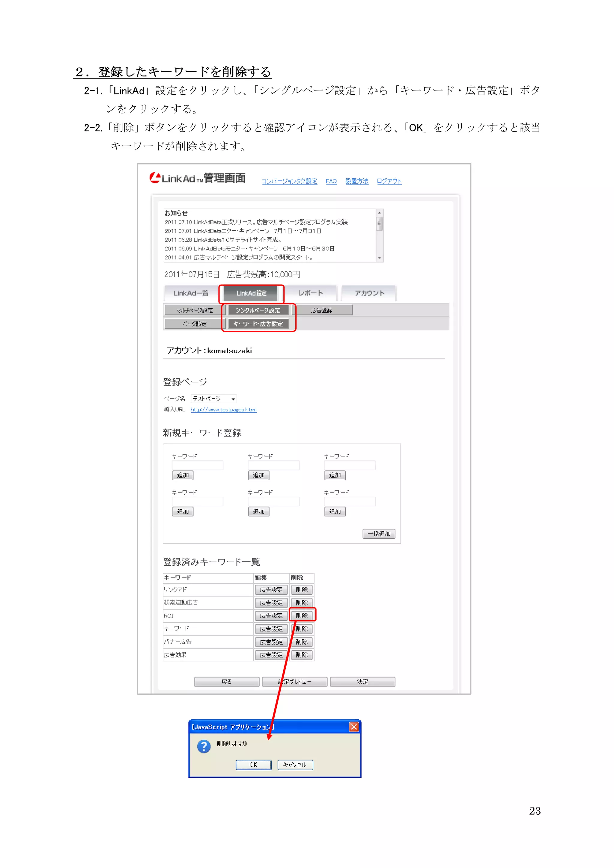Open the http://www.testpages.html URL link
The height and width of the screenshot is (868, 614).
[223, 409]
